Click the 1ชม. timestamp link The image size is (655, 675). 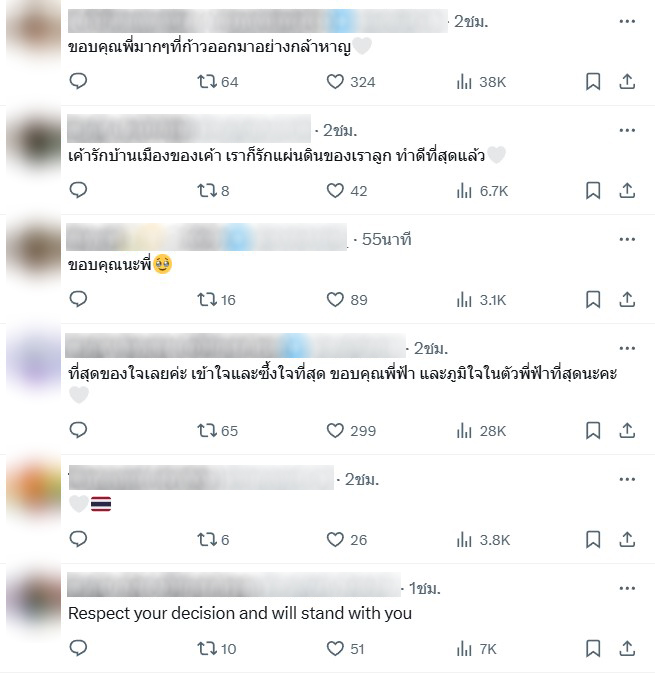(424, 588)
